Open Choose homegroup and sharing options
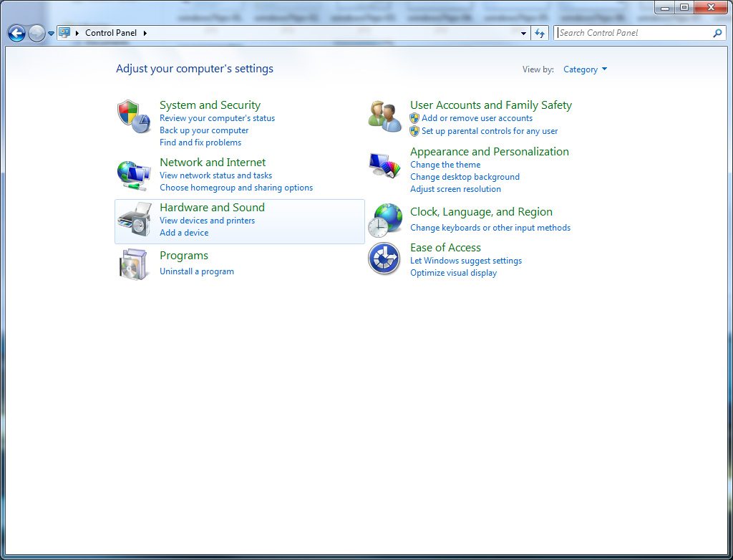This screenshot has width=733, height=560. 236,188
